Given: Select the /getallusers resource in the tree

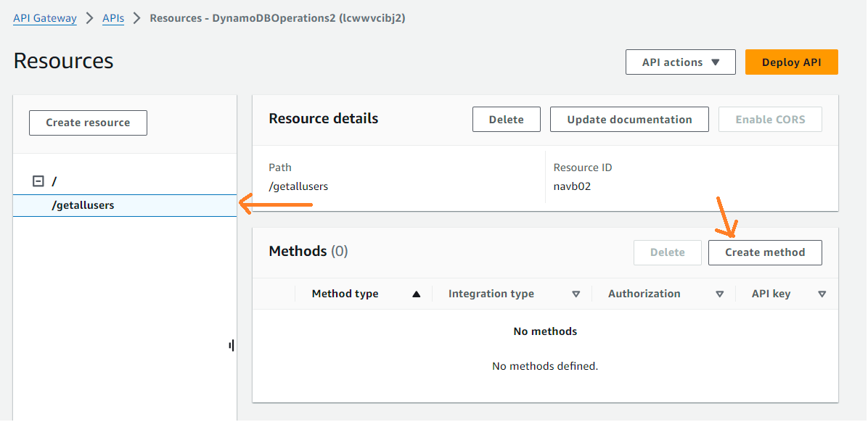Looking at the screenshot, I should pos(83,205).
